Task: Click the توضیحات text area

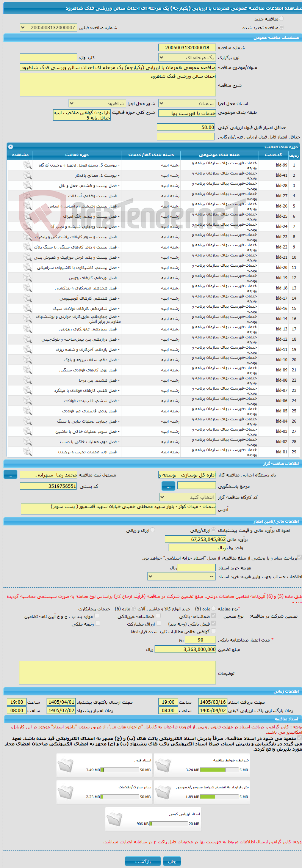Action: [117, 673]
